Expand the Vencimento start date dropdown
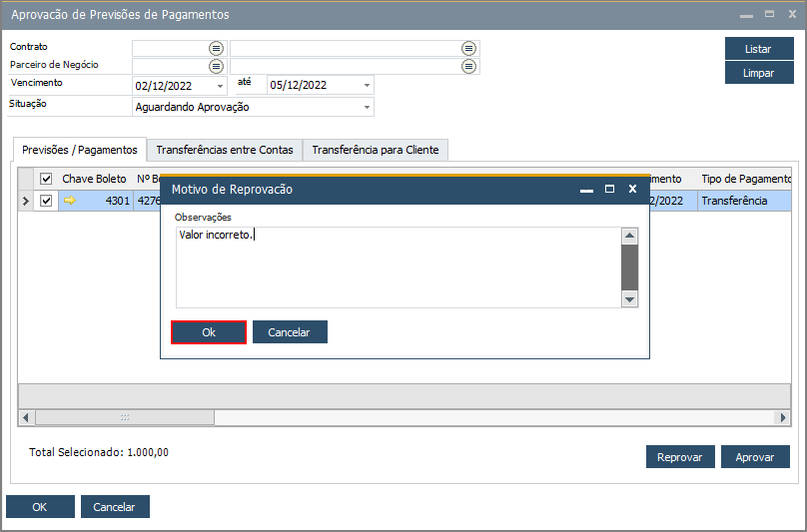 (220, 86)
